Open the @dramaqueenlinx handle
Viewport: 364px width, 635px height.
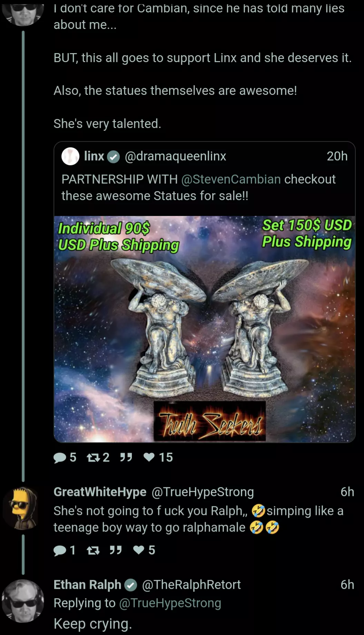175,156
